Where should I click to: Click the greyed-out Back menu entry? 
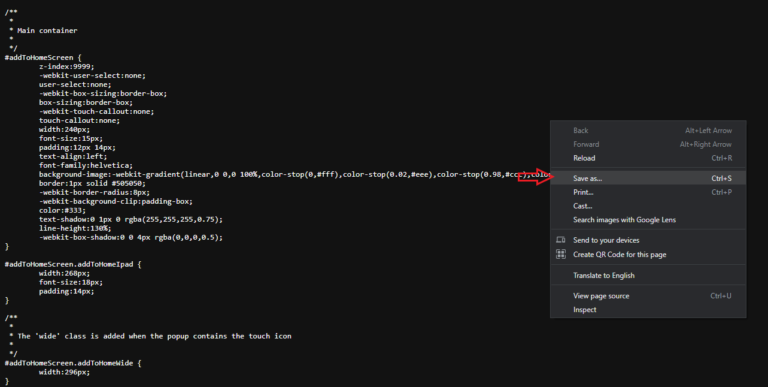[648, 130]
